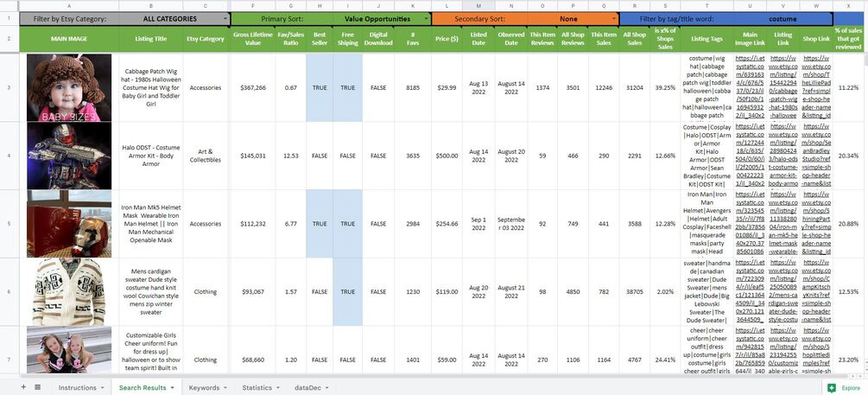Open Keywords tab dropdown arrow

pyautogui.click(x=225, y=388)
